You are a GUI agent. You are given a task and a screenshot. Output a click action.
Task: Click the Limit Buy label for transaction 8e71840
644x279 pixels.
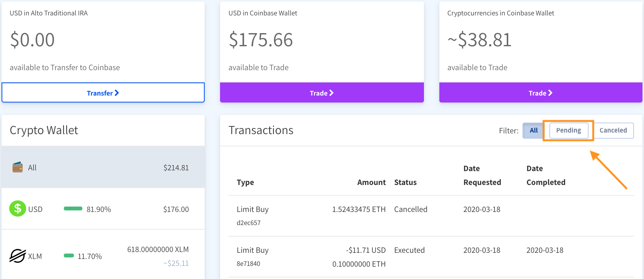click(x=253, y=250)
